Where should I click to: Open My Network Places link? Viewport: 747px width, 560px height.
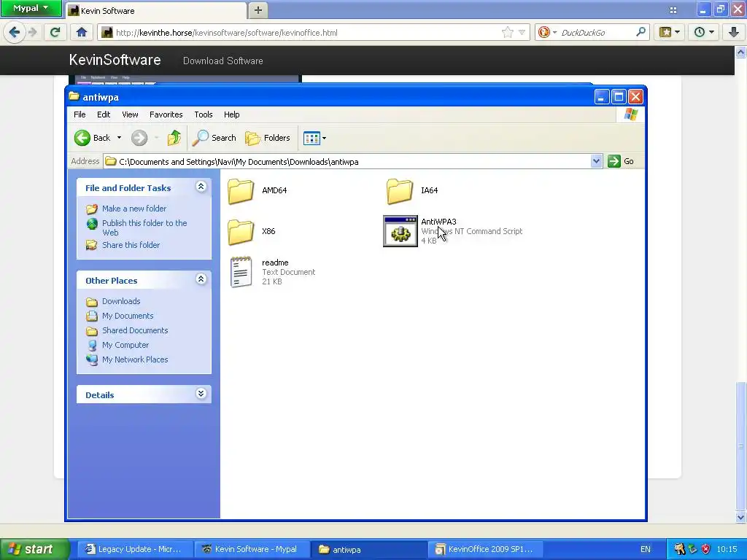pos(135,359)
